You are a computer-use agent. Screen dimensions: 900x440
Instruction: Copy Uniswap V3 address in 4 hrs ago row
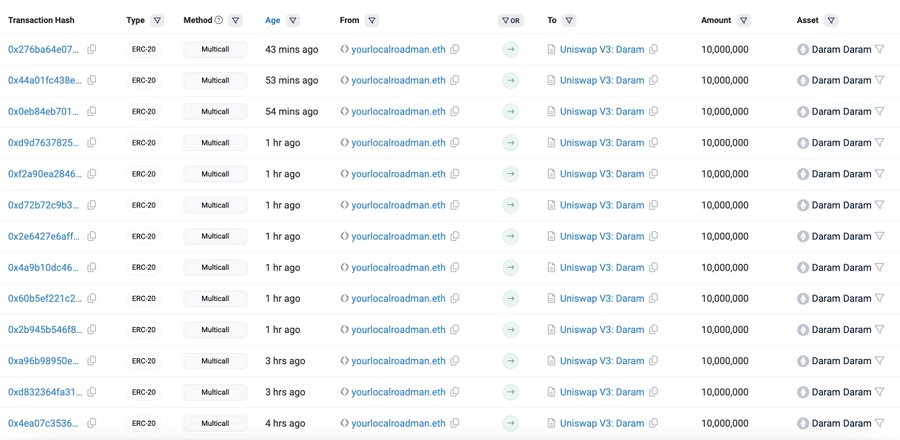pos(653,423)
